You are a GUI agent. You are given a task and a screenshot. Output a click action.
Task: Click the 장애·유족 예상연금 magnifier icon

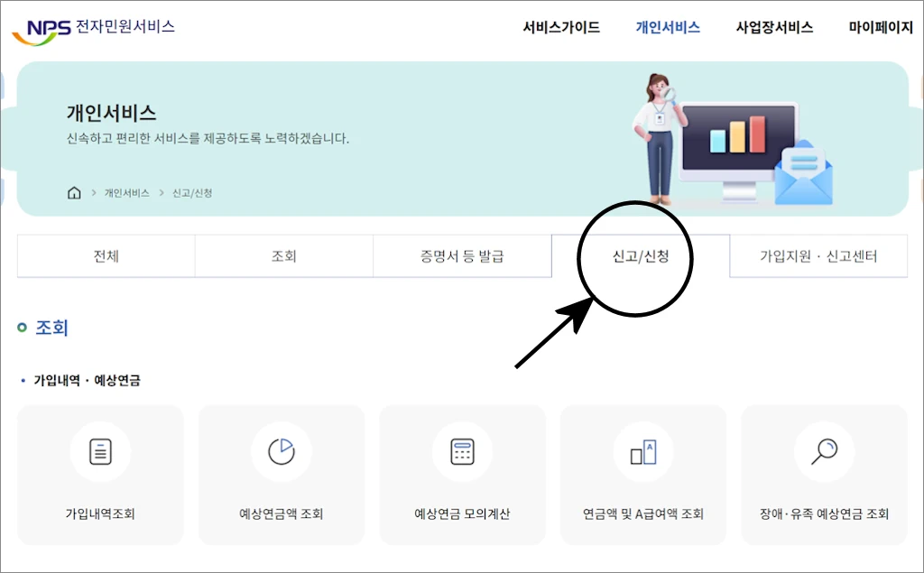pyautogui.click(x=824, y=451)
